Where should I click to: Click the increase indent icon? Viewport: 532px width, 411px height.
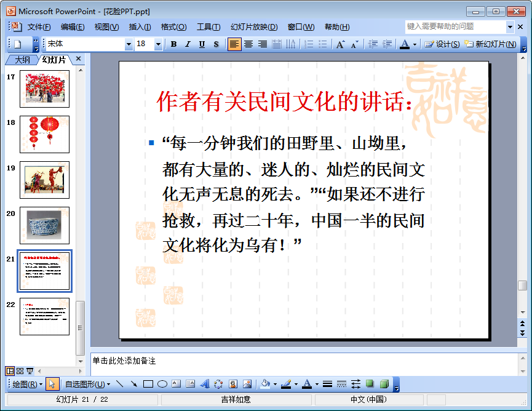tap(387, 44)
